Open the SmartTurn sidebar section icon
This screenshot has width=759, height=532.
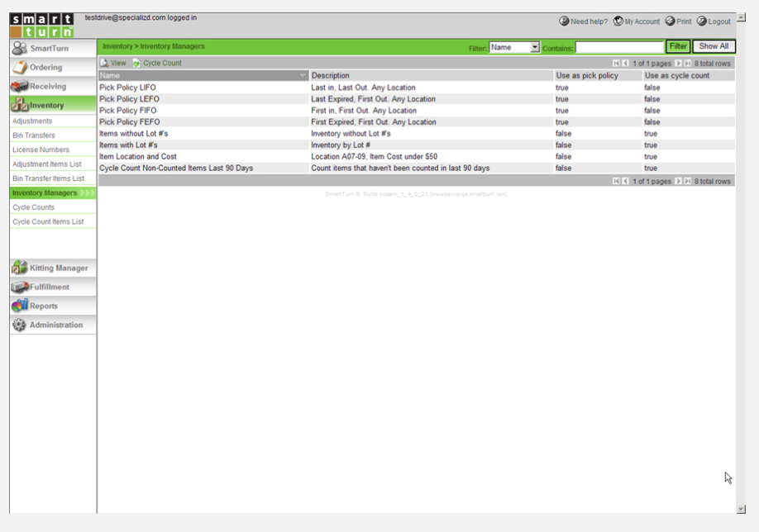tap(19, 48)
